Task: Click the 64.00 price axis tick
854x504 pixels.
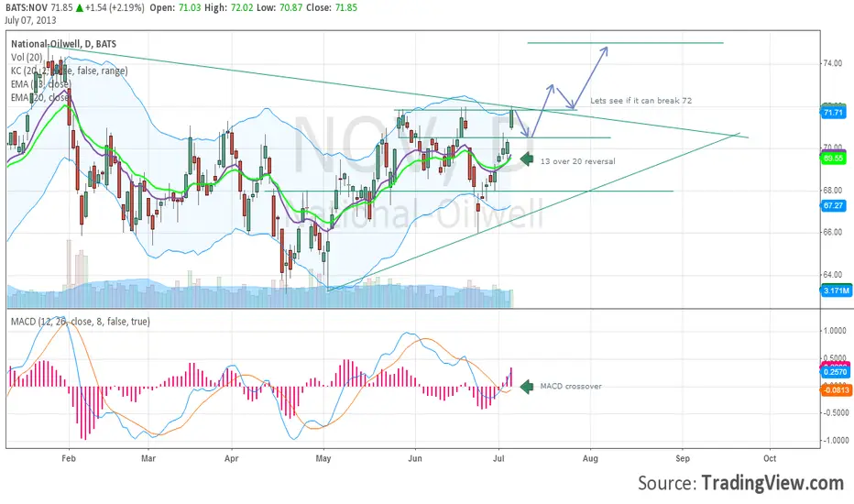Action: pyautogui.click(x=832, y=275)
